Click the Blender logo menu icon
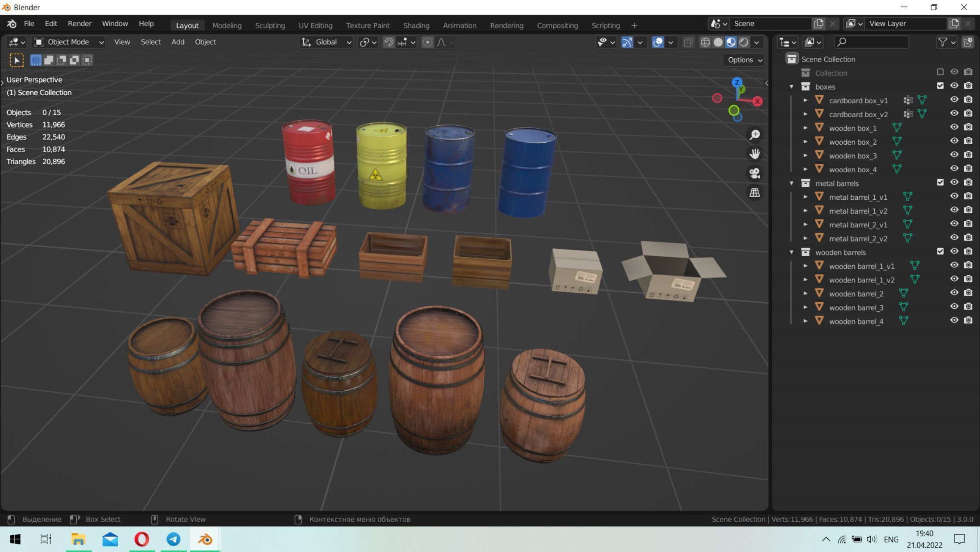Image resolution: width=980 pixels, height=552 pixels. tap(12, 24)
